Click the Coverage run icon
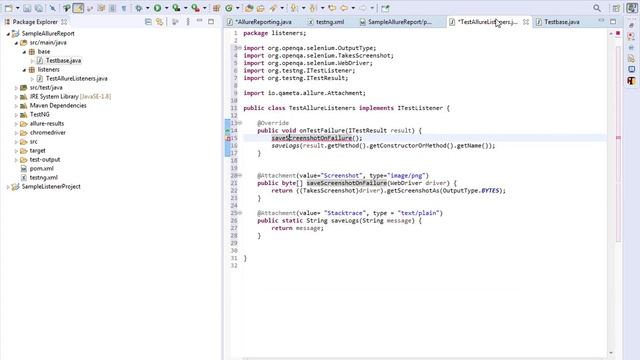Image resolution: width=640 pixels, height=360 pixels. pos(176,8)
